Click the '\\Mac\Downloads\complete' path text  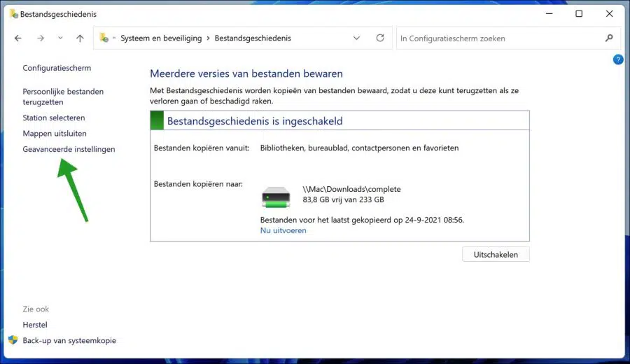(351, 189)
